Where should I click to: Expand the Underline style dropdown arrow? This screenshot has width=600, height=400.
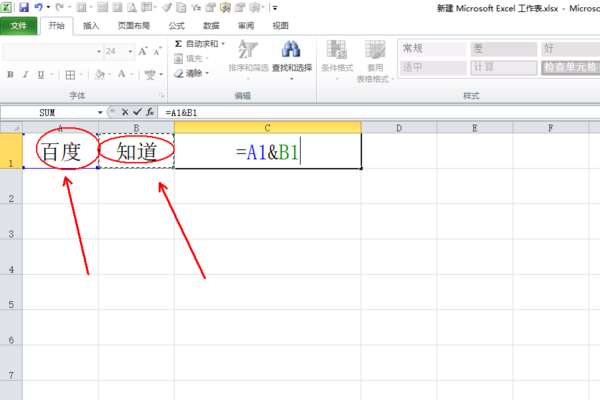tap(52, 75)
